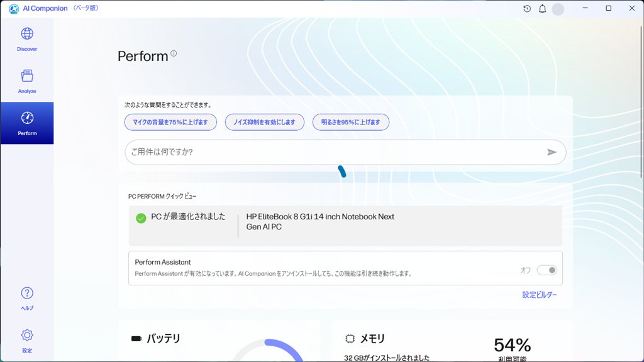Image resolution: width=644 pixels, height=362 pixels.
Task: Open the notifications bell
Action: [543, 9]
